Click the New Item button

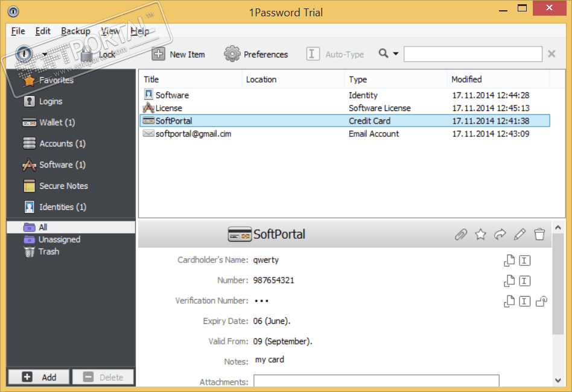tap(179, 54)
